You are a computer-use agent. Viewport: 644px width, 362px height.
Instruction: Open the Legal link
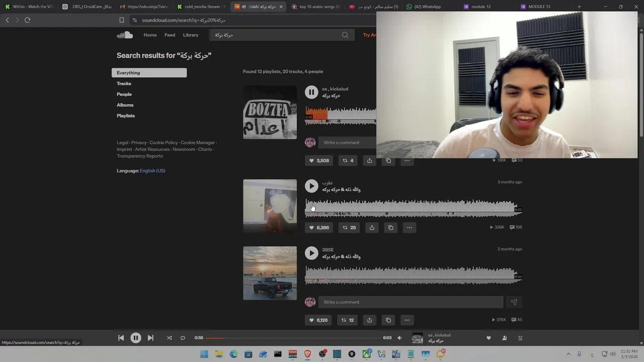(x=122, y=143)
